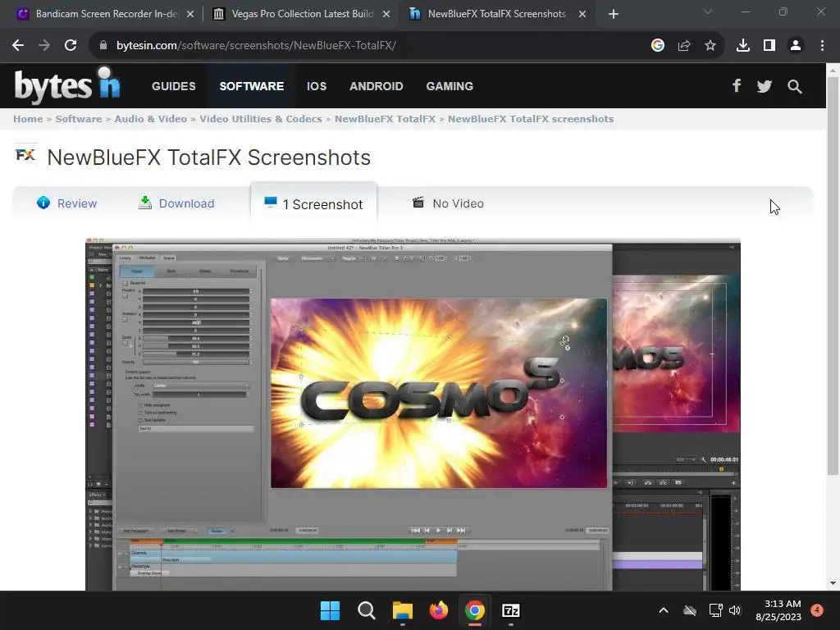Switch to Vegas Pro Collection tab
The image size is (840, 630).
300,14
